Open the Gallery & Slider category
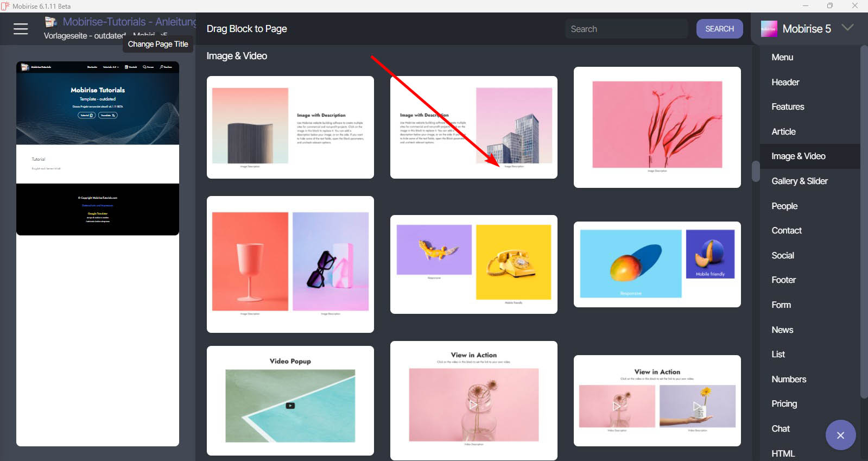The image size is (868, 461). [x=800, y=181]
